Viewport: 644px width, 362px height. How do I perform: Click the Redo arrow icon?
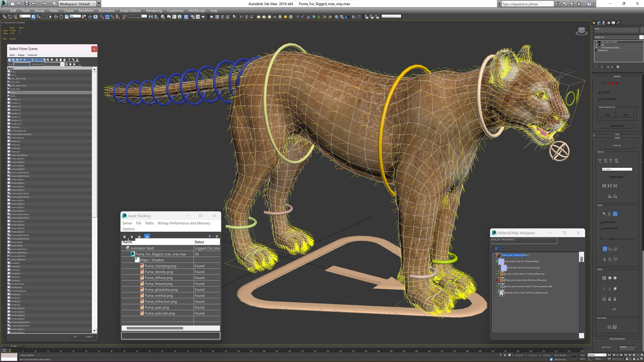(44, 4)
